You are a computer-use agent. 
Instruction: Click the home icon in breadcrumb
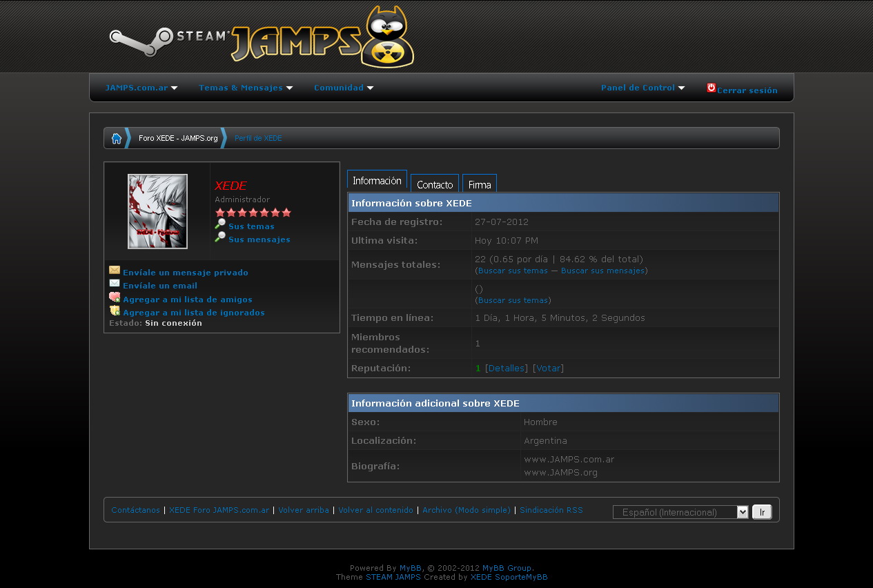click(116, 138)
